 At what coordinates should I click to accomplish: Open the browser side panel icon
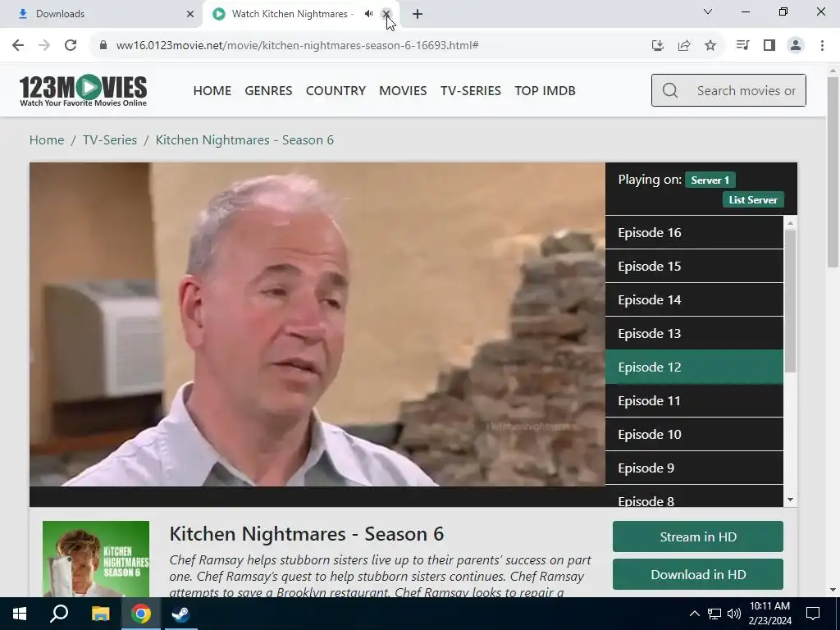click(x=769, y=45)
